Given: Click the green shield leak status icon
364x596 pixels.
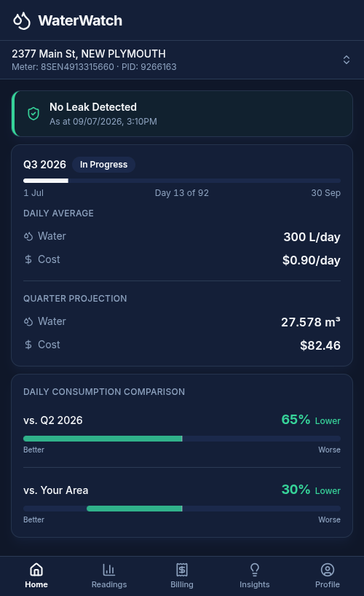Looking at the screenshot, I should (33, 114).
